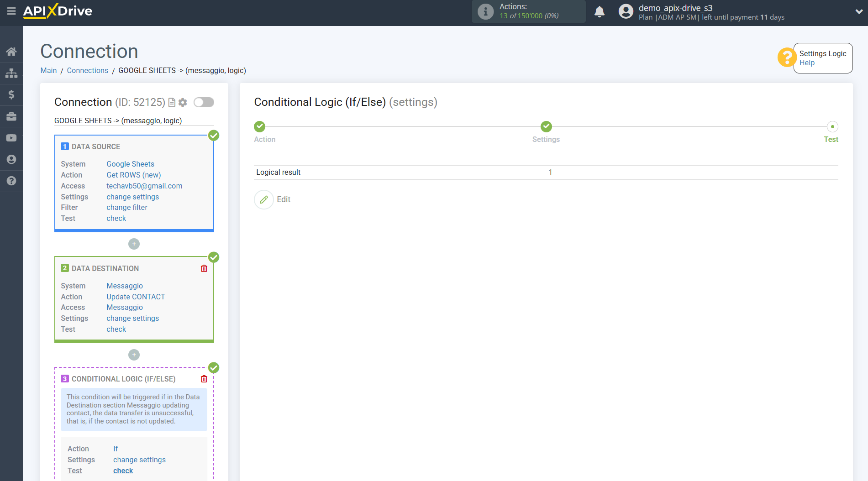Open the video tutorials icon in sidebar
The height and width of the screenshot is (481, 868).
tap(11, 138)
